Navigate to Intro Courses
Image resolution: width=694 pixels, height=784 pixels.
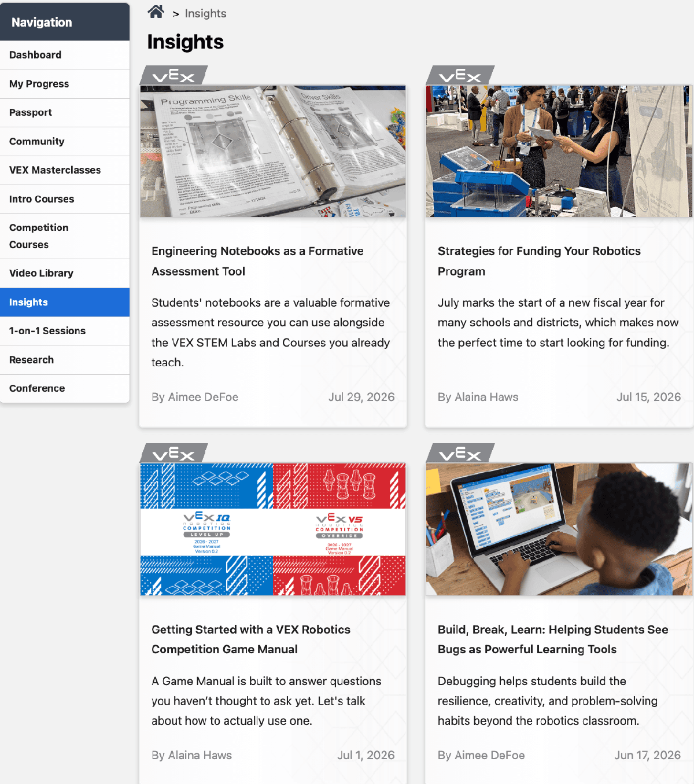(x=65, y=199)
